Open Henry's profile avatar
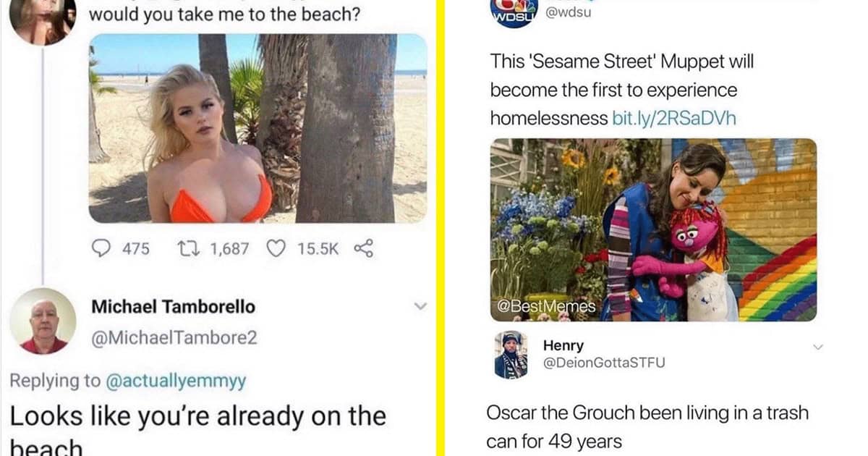The height and width of the screenshot is (456, 868). [511, 355]
